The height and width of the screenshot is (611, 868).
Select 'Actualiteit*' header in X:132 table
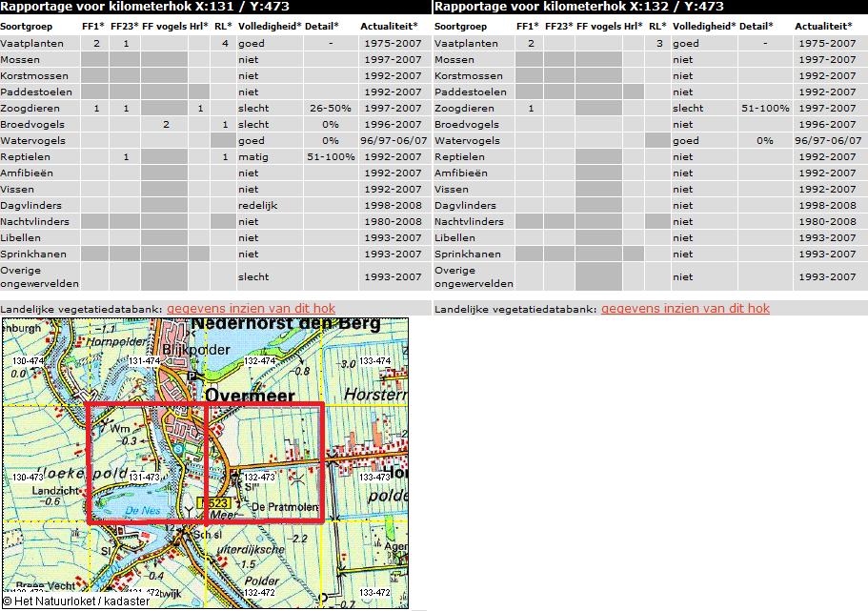pos(824,27)
